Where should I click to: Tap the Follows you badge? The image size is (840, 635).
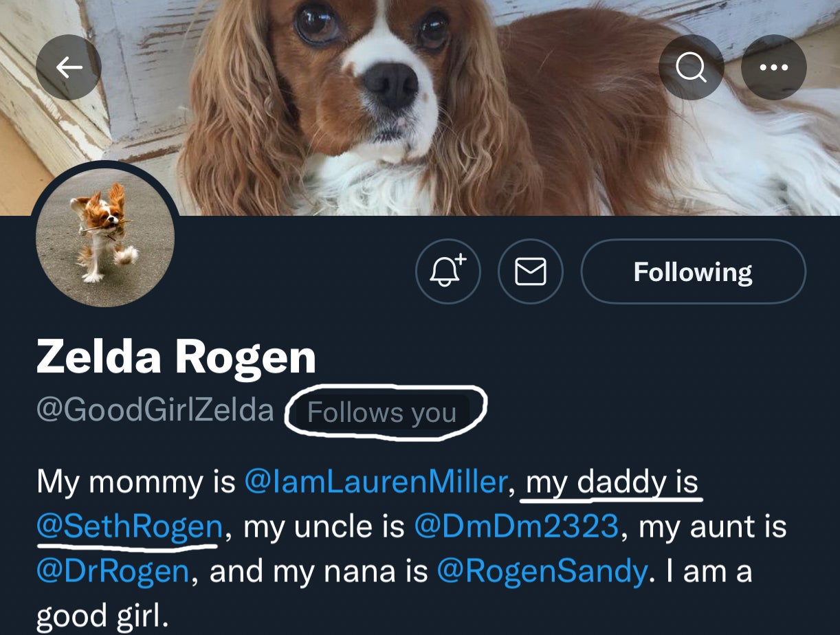382,412
